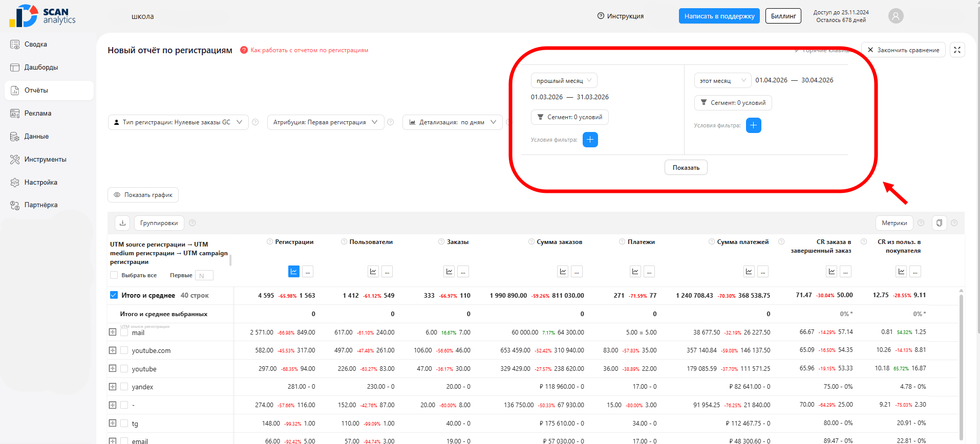The height and width of the screenshot is (444, 980).
Task: Open Атрибуция: Первая регистрация dropdown
Action: (x=326, y=122)
